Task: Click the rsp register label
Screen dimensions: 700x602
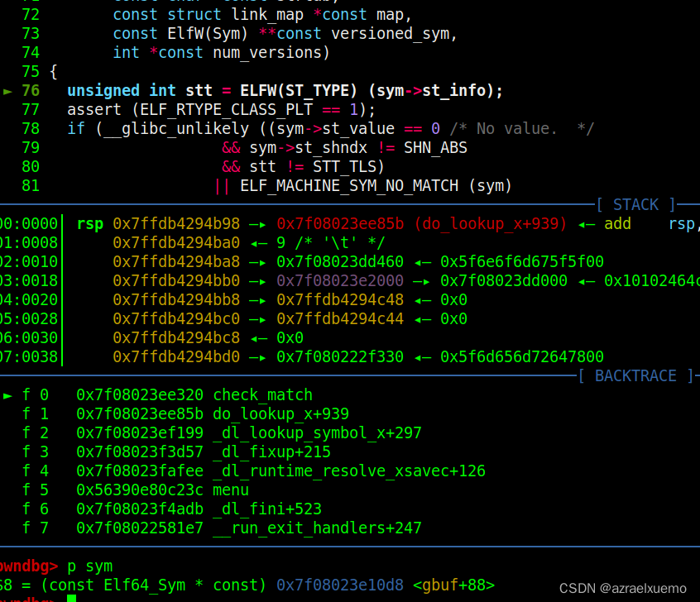Action: (90, 223)
